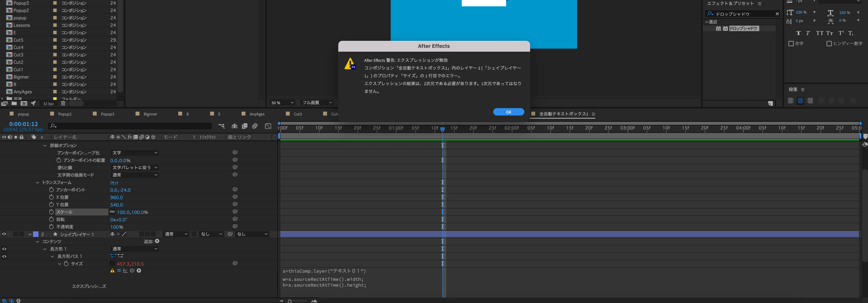868x303 pixels.
Task: Toggle the Motion Blur enable switch icon
Action: (255, 126)
